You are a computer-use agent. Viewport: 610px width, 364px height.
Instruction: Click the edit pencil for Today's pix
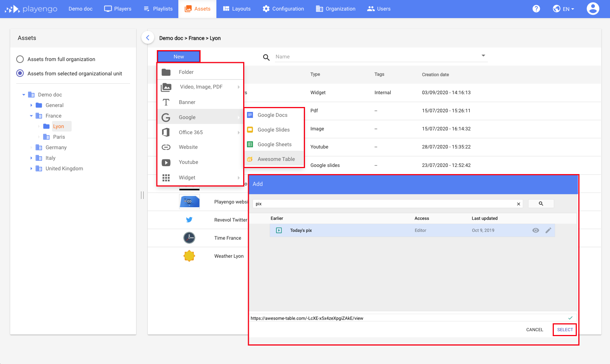click(549, 230)
